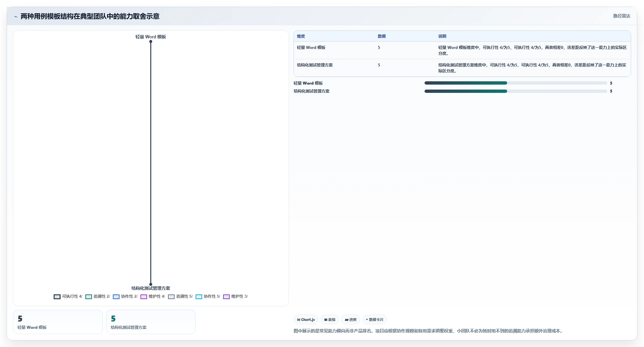Click the 数据卡片 tag button

(375, 320)
